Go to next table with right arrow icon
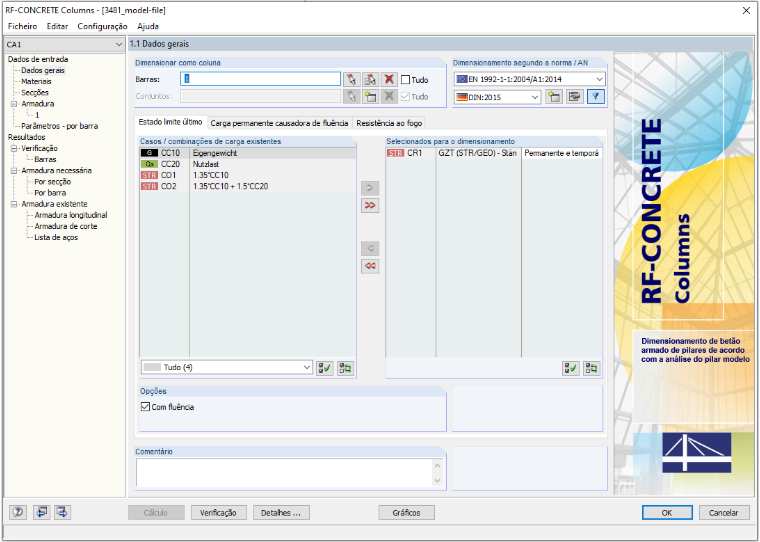 [x=63, y=512]
